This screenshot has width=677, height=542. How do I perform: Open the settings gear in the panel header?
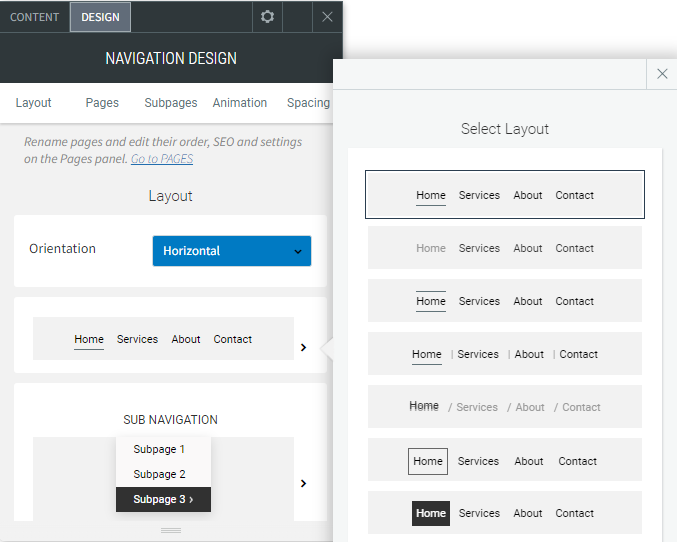(x=267, y=17)
